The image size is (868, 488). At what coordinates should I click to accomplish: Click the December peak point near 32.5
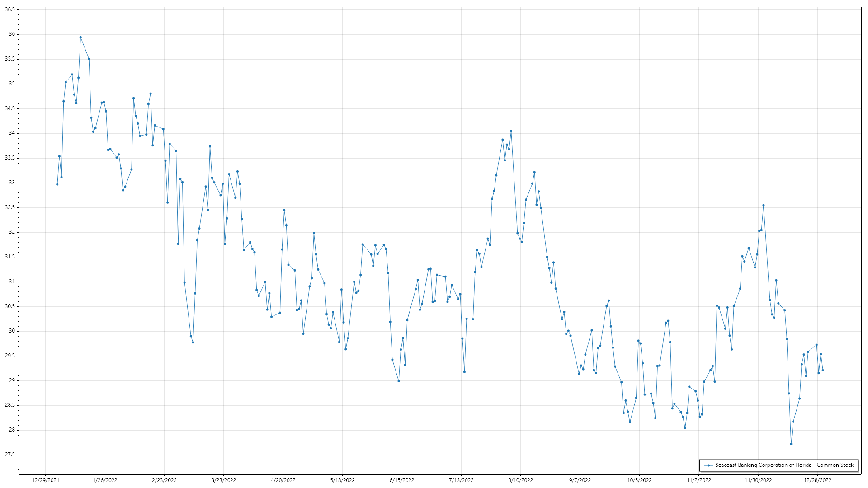tap(764, 205)
